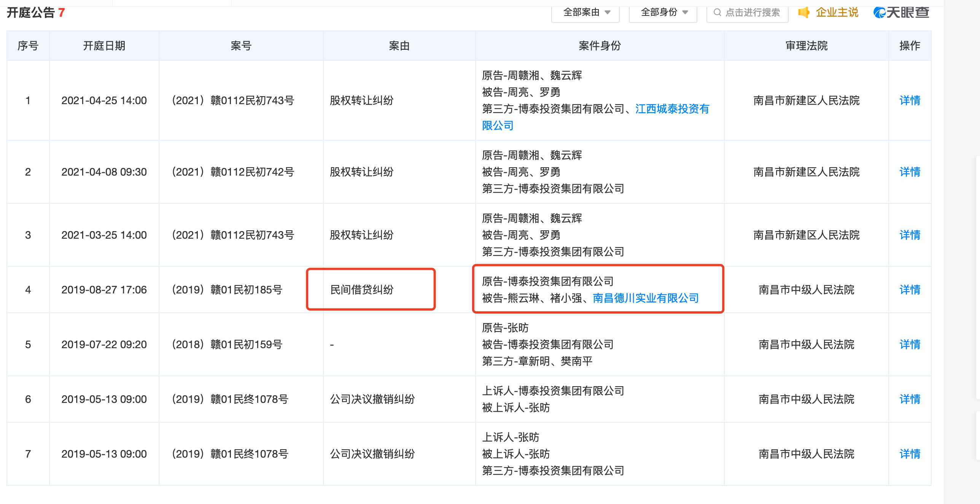This screenshot has width=980, height=504.
Task: View 详情 for row 3 case
Action: click(910, 235)
